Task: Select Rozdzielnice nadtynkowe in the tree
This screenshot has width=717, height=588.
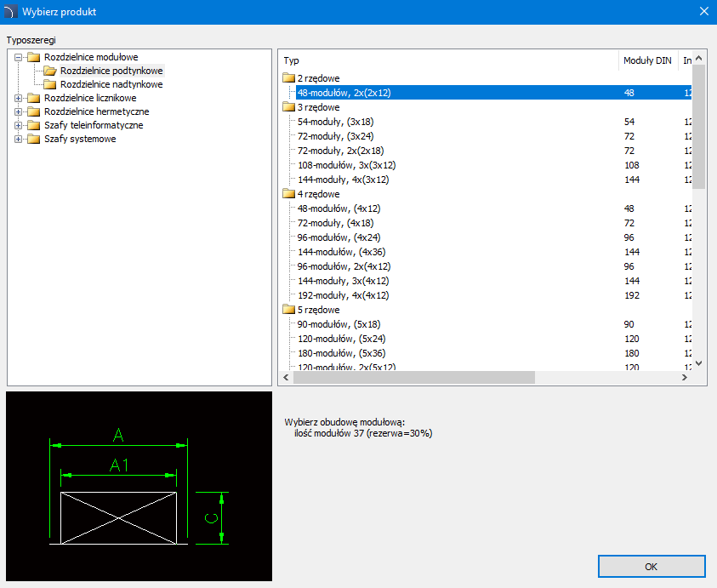Action: tap(111, 84)
